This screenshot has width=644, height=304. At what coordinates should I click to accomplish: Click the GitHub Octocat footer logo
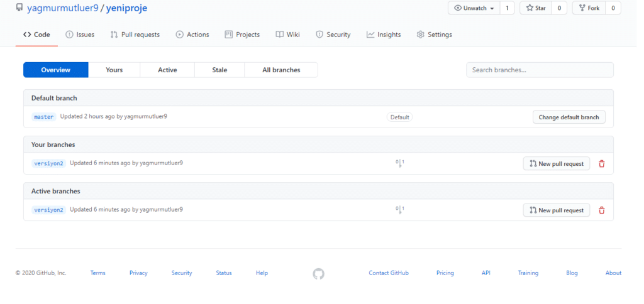(318, 274)
